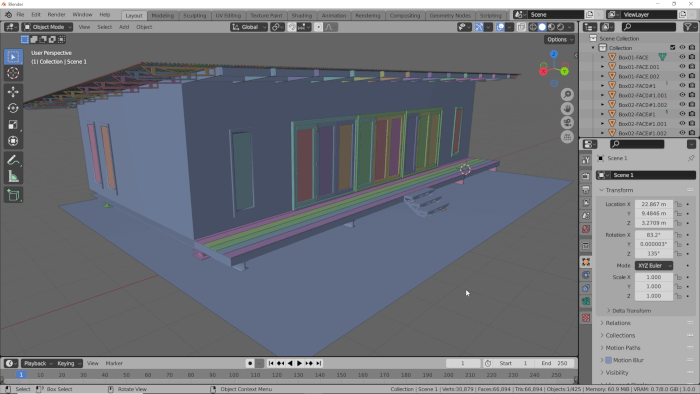Toggle the auto keying record button
This screenshot has height=394, width=700.
(250, 363)
